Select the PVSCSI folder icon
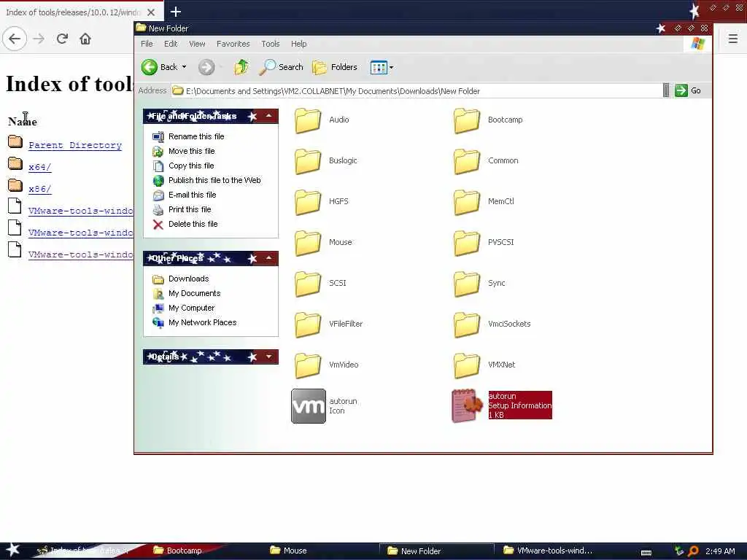The height and width of the screenshot is (560, 747). [467, 242]
